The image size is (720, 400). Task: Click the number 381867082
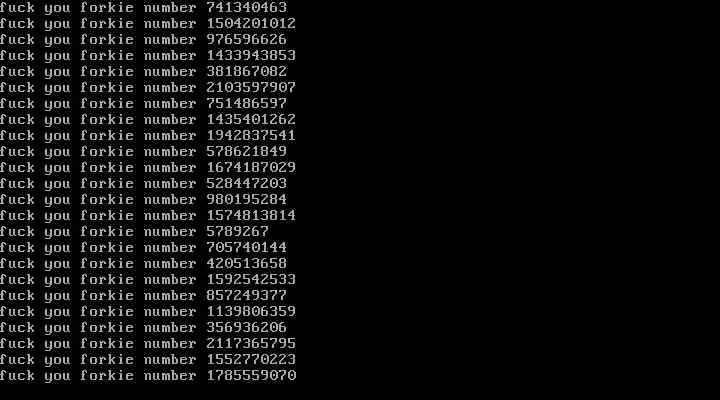point(247,72)
